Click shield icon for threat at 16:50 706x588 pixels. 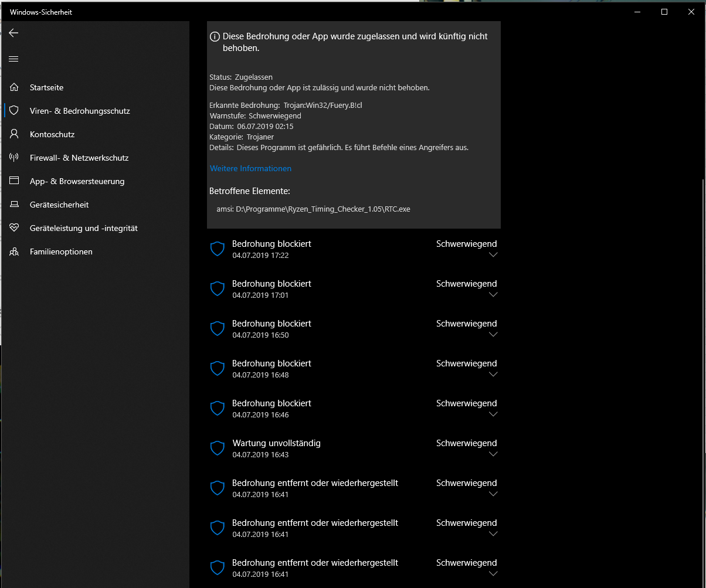click(218, 329)
